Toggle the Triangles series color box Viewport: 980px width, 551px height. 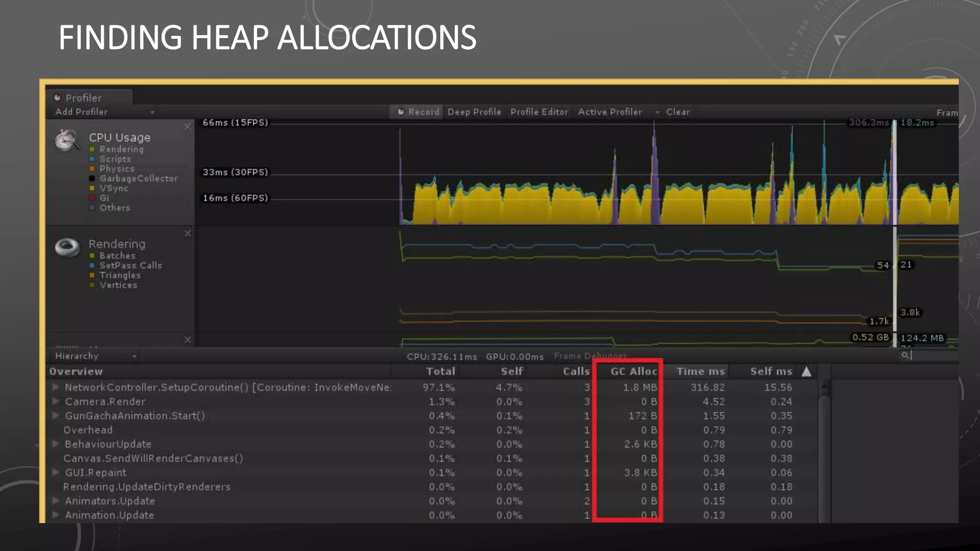[x=92, y=275]
